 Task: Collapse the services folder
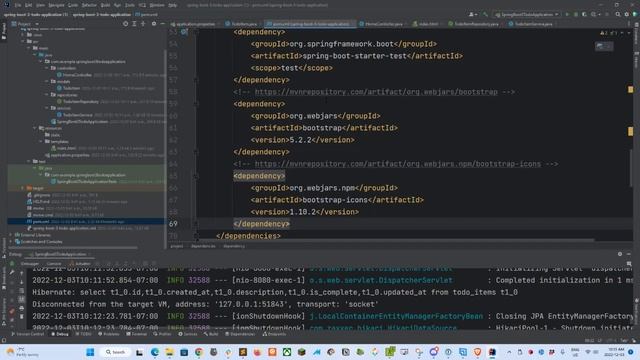pyautogui.click(x=47, y=108)
